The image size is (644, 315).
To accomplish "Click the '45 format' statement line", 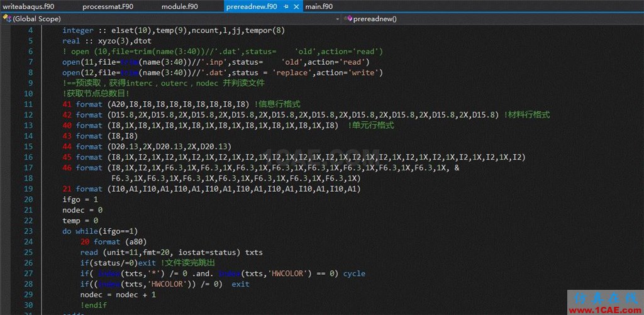I will [x=294, y=157].
